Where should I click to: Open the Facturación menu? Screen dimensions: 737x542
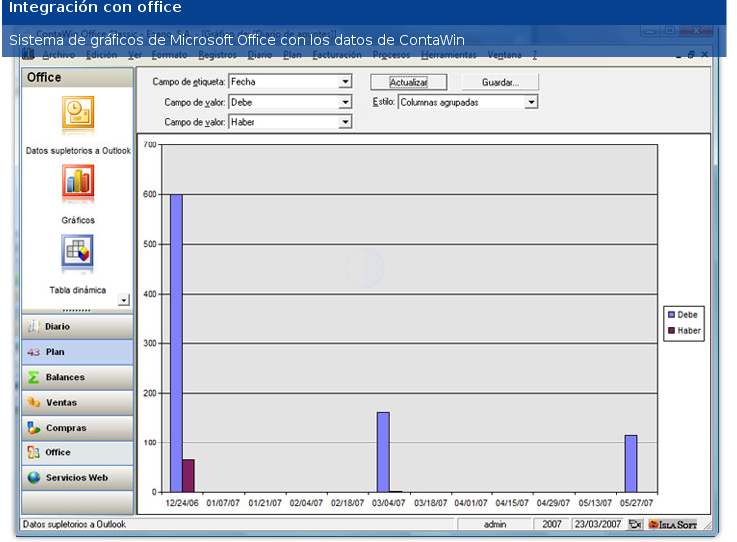(x=337, y=55)
